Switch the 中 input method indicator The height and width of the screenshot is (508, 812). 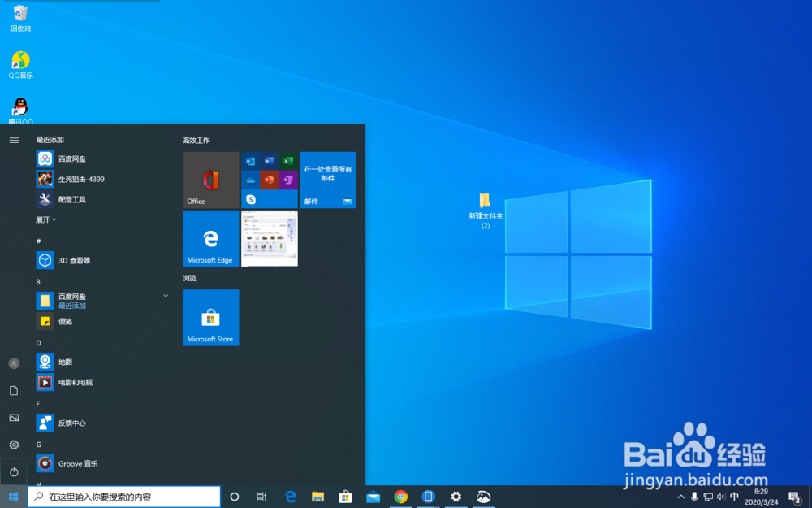pos(734,497)
